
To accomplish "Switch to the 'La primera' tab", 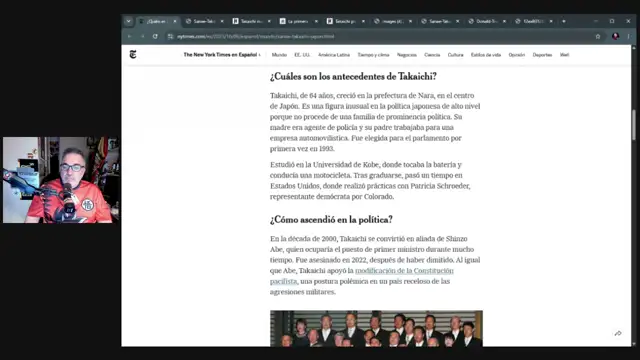I will coord(298,21).
